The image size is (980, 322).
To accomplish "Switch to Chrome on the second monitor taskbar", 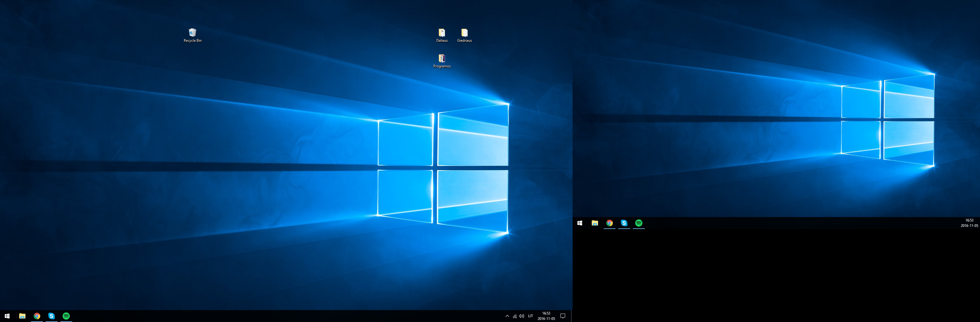I will pyautogui.click(x=610, y=223).
